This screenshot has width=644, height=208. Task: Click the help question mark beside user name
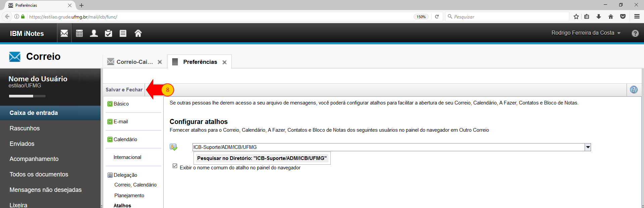pyautogui.click(x=635, y=33)
